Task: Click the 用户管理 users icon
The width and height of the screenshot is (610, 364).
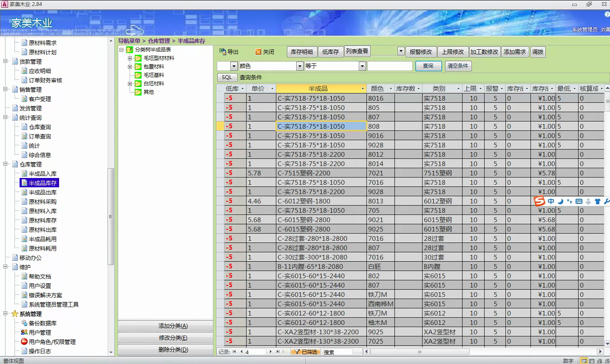Action: pyautogui.click(x=24, y=332)
